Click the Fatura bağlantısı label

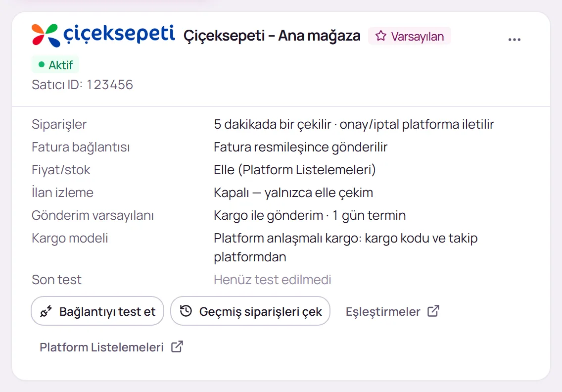[81, 147]
